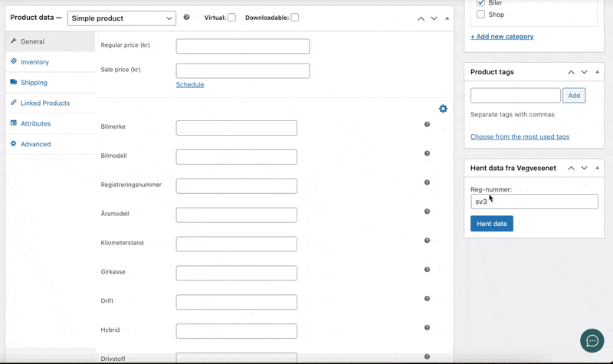Click into the Girkasse field
Screen dimensions: 613x364
click(x=237, y=273)
